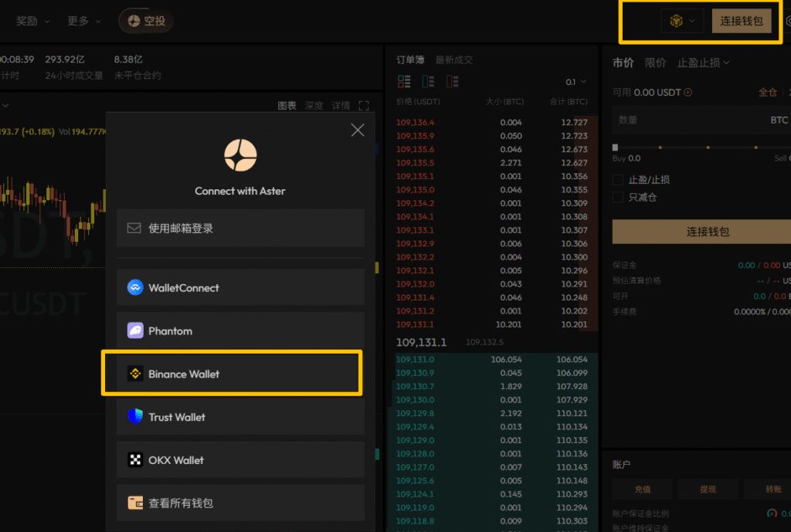
Task: Click the 数量 quantity input field
Action: click(x=687, y=120)
